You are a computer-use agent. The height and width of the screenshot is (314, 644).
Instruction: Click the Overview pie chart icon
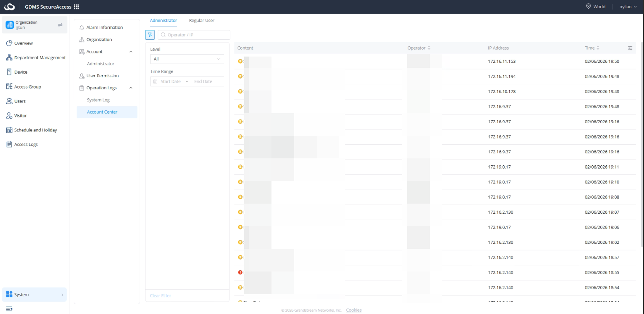point(9,43)
